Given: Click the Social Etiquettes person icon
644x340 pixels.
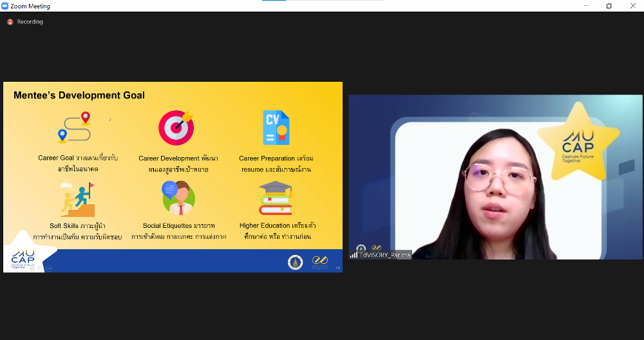Looking at the screenshot, I should [x=178, y=198].
